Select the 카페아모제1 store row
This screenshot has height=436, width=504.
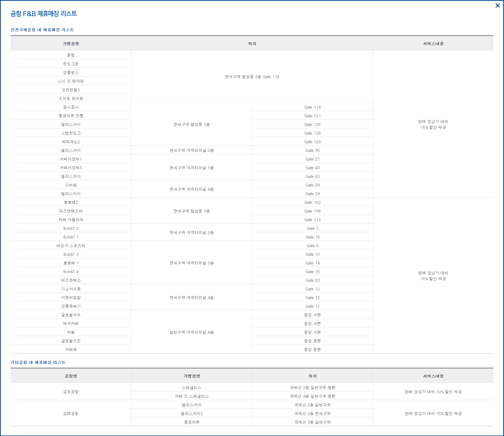[71, 159]
